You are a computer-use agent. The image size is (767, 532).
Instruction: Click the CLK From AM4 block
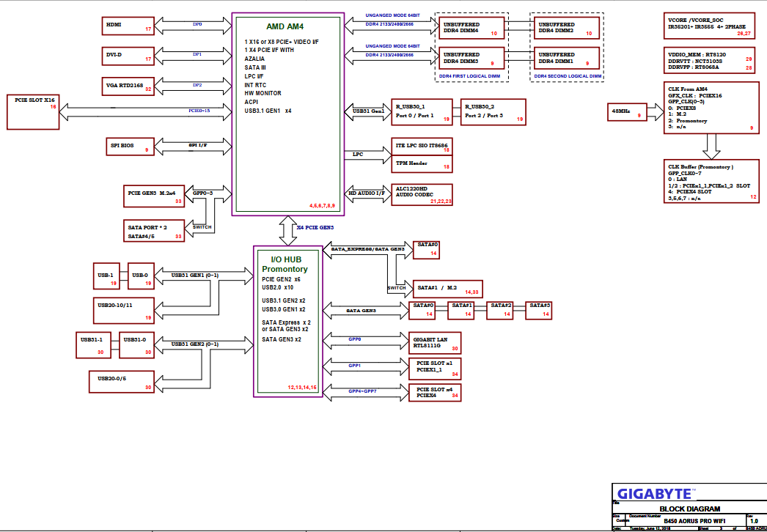[x=711, y=108]
